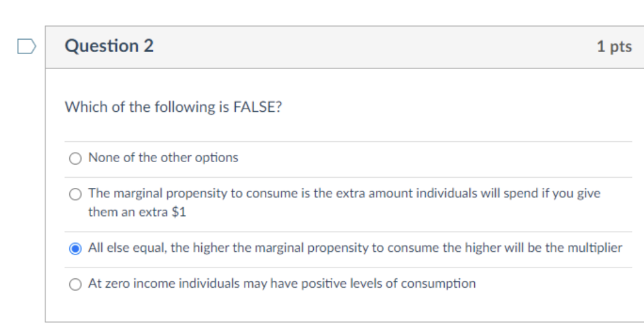This screenshot has width=644, height=326.
Task: Select the "None of the other options" radio button
Action: pos(75,158)
